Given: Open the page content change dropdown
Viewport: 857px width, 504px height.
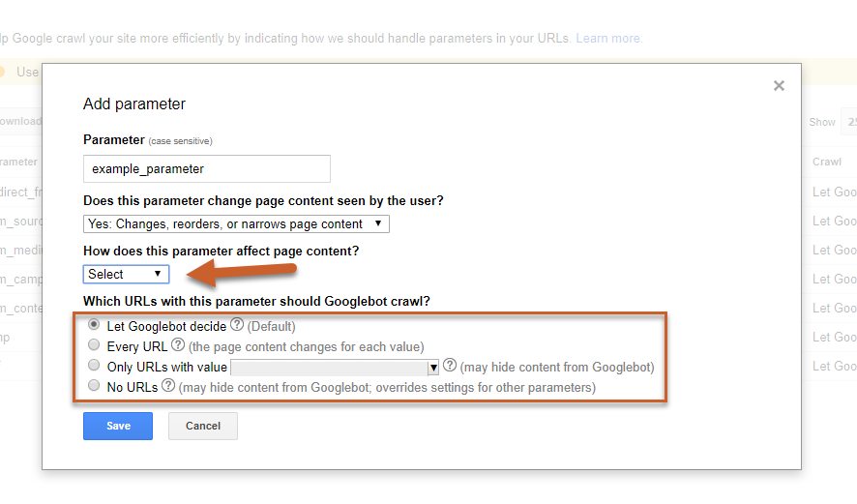Looking at the screenshot, I should [x=236, y=223].
